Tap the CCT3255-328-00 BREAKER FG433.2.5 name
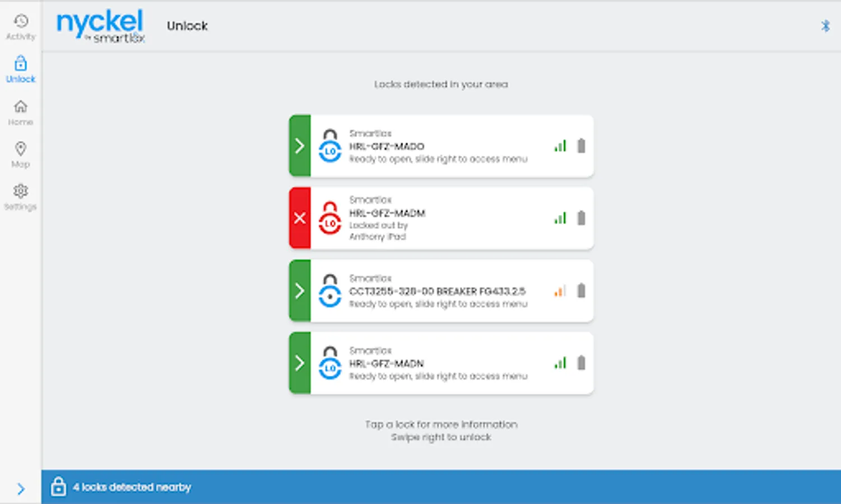 (438, 291)
